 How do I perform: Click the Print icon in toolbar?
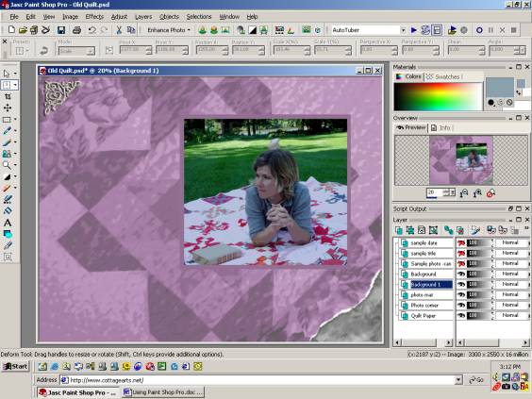[76, 30]
